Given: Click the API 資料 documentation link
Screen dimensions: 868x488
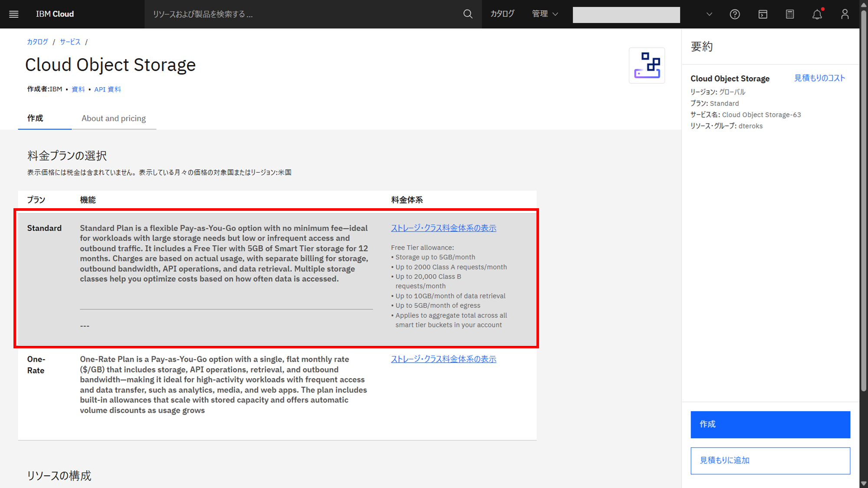Looking at the screenshot, I should coord(108,89).
